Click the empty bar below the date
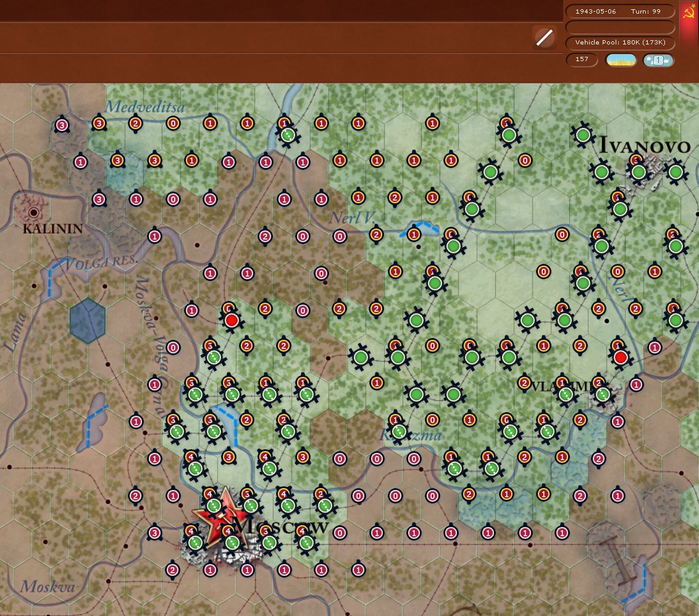 619,27
